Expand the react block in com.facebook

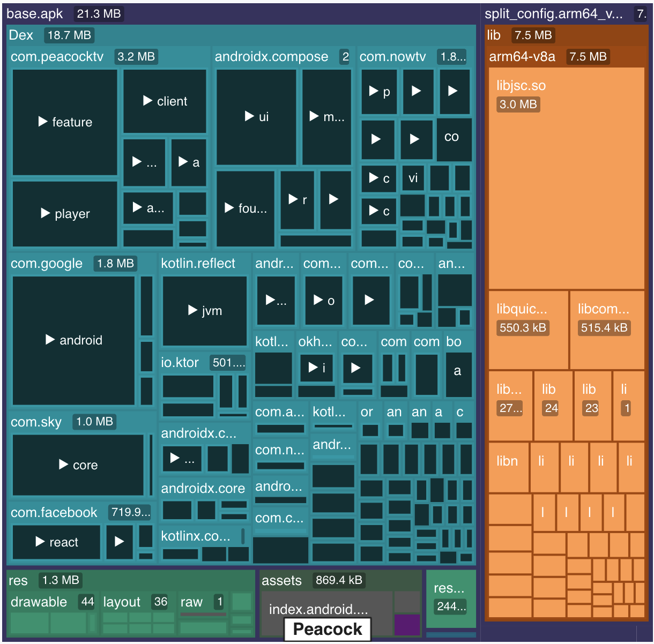click(56, 542)
